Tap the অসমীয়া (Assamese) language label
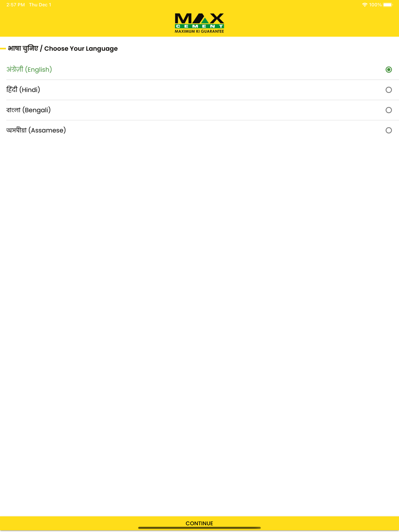Viewport: 399px width, 532px height. point(36,130)
